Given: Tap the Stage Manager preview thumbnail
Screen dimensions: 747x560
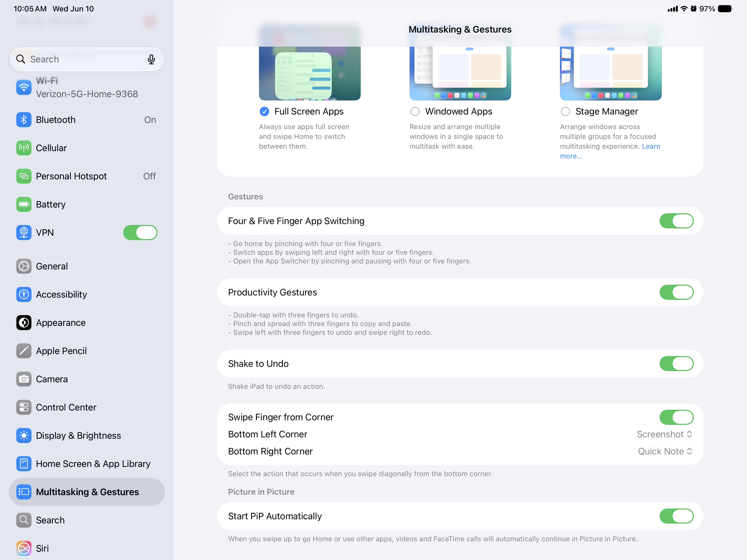Looking at the screenshot, I should tap(610, 73).
